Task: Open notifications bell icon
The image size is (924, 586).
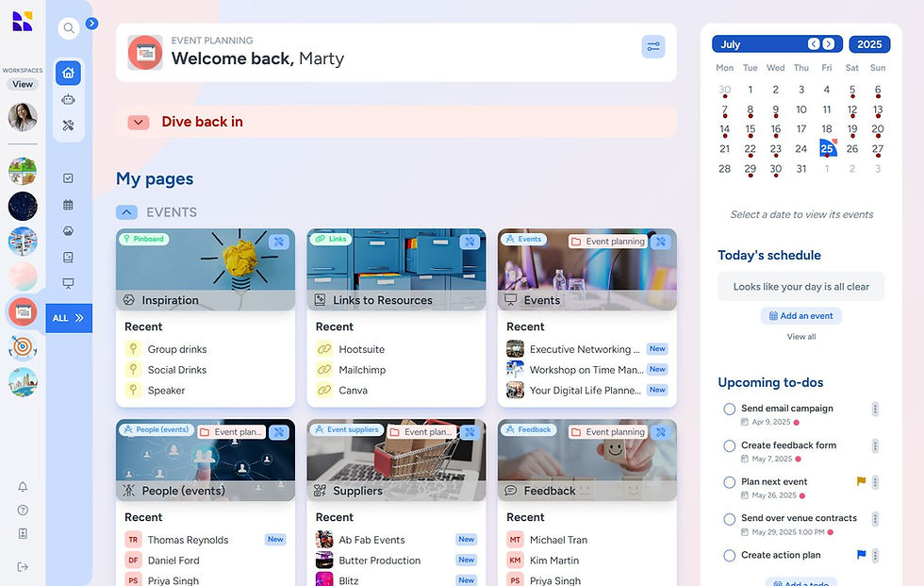Action: pos(23,487)
